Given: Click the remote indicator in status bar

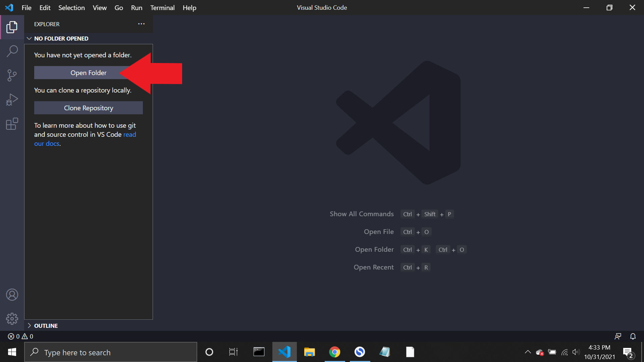Looking at the screenshot, I should coord(619,336).
